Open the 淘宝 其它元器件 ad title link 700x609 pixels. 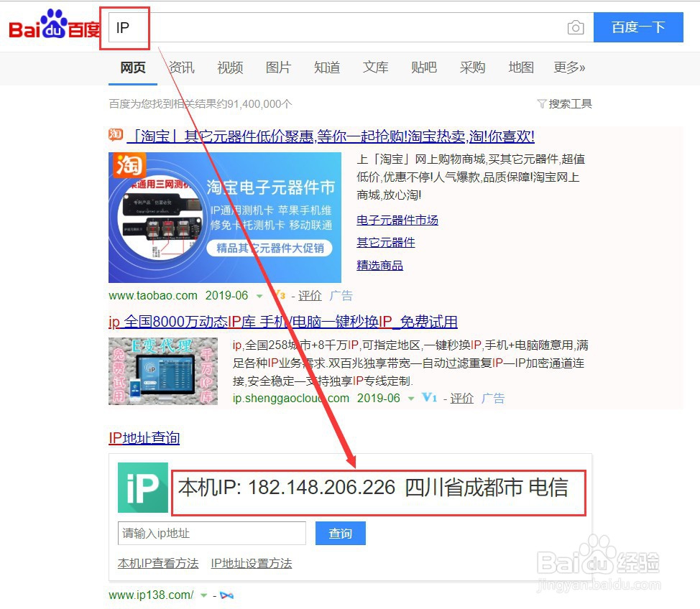click(331, 136)
